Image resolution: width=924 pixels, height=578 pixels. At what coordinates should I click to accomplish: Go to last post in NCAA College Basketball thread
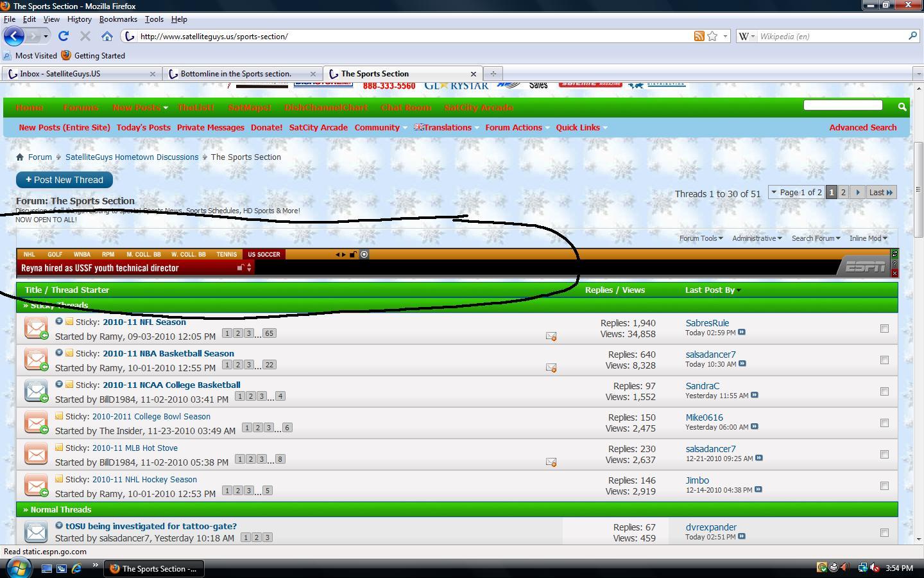(x=755, y=395)
